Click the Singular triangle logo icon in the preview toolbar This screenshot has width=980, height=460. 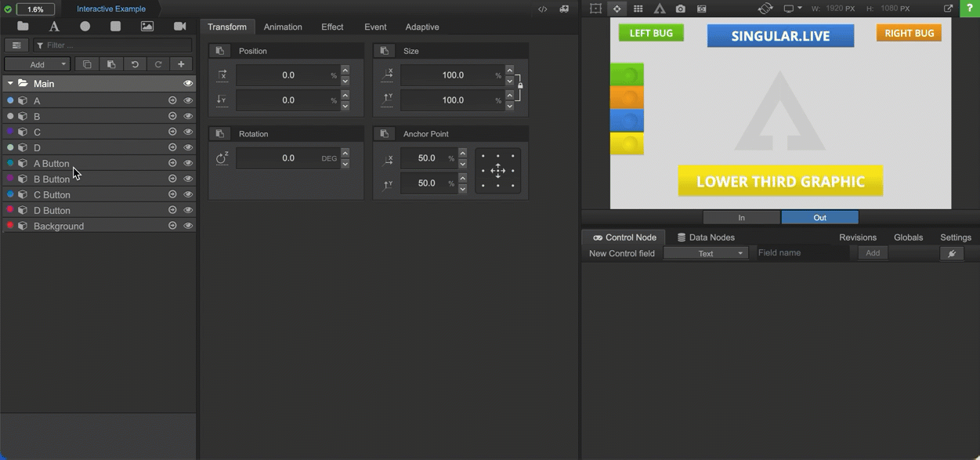(660, 9)
